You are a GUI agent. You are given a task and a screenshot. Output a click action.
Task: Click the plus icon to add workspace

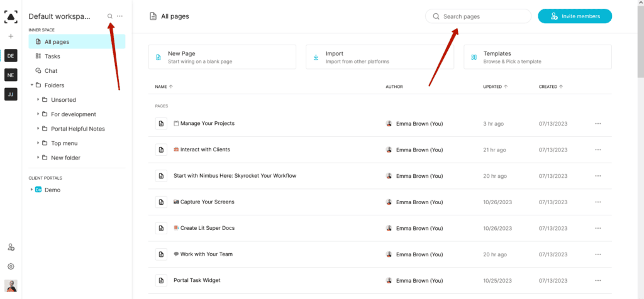[x=11, y=36]
